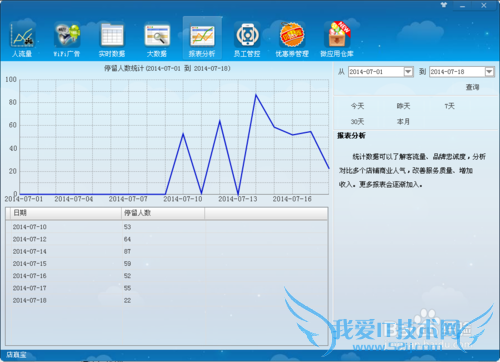500x362 pixels.
Task: Sort by the 停留人数 column header
Action: (163, 213)
